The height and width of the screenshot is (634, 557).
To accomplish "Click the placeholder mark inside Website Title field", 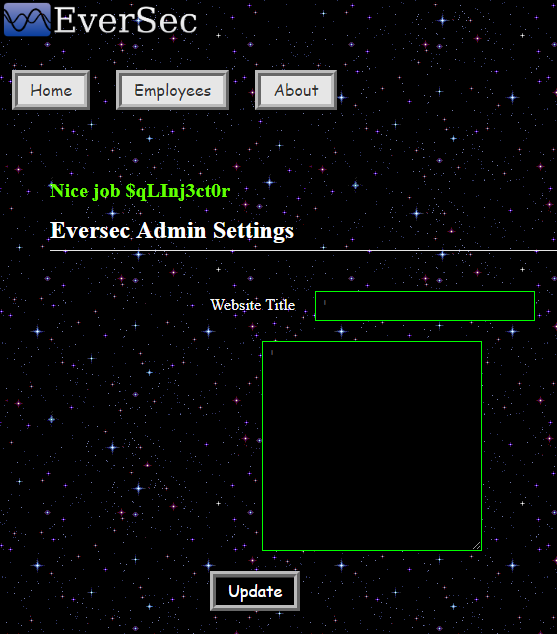I will coord(325,302).
